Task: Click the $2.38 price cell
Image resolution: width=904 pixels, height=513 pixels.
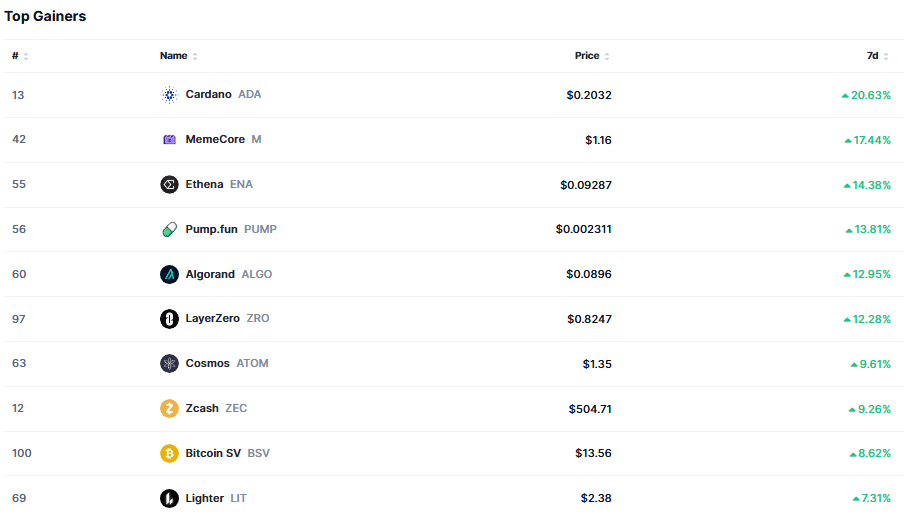Action: pyautogui.click(x=596, y=498)
